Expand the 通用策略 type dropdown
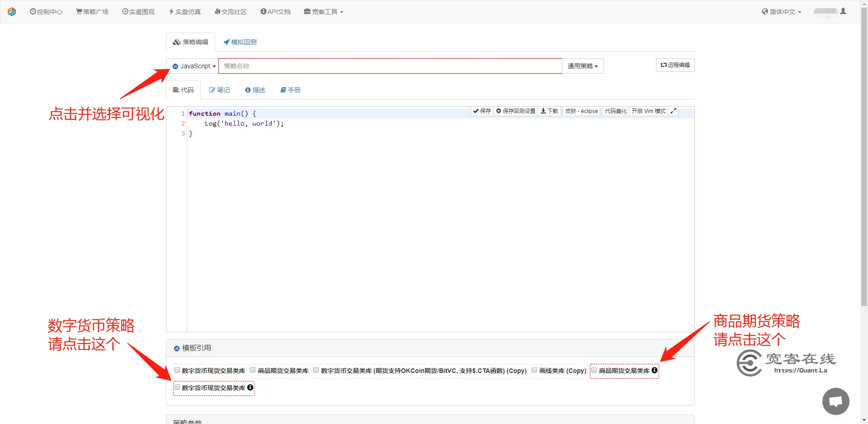Image resolution: width=868 pixels, height=424 pixels. [x=583, y=66]
